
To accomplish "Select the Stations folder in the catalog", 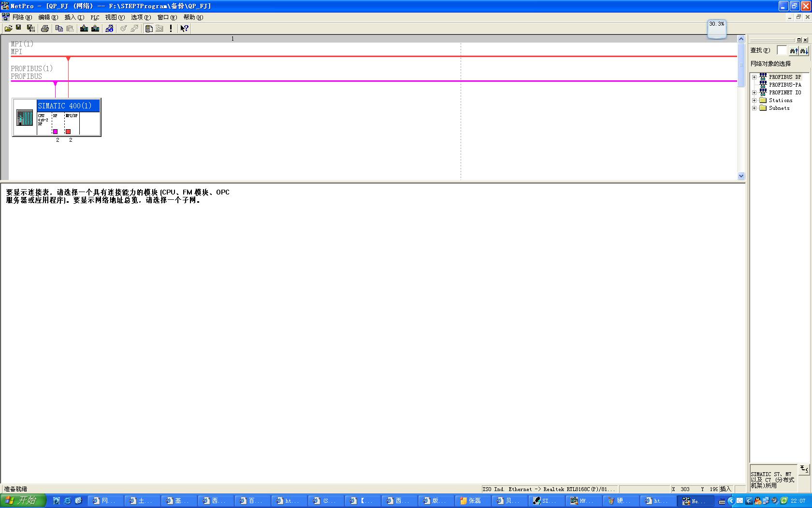I will click(781, 100).
